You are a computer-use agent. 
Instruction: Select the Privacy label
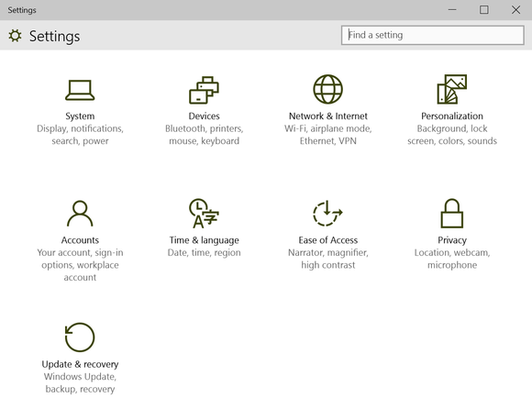(x=452, y=240)
